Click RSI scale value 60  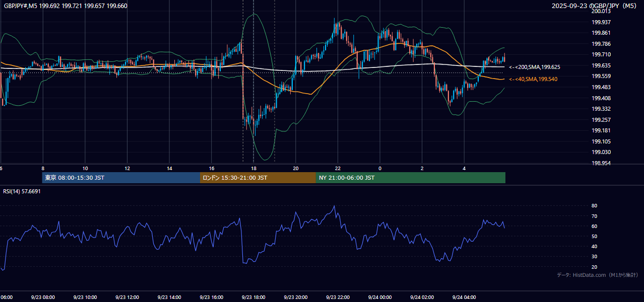click(x=594, y=226)
